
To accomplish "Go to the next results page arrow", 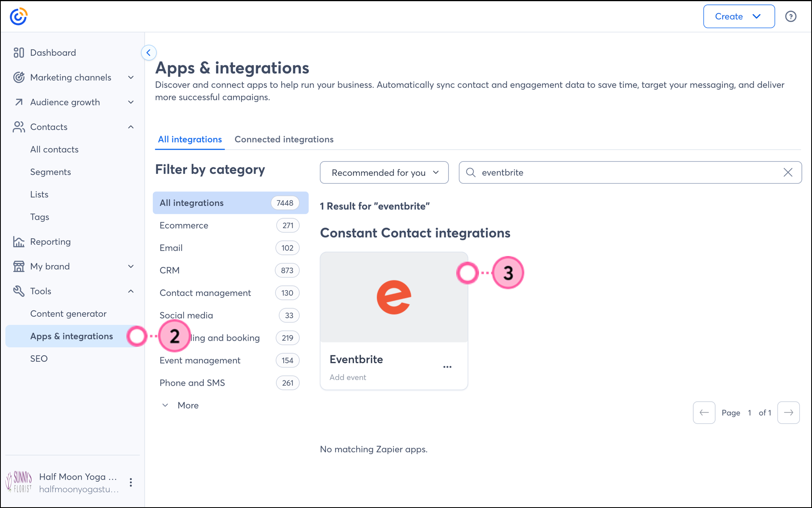I will [788, 412].
